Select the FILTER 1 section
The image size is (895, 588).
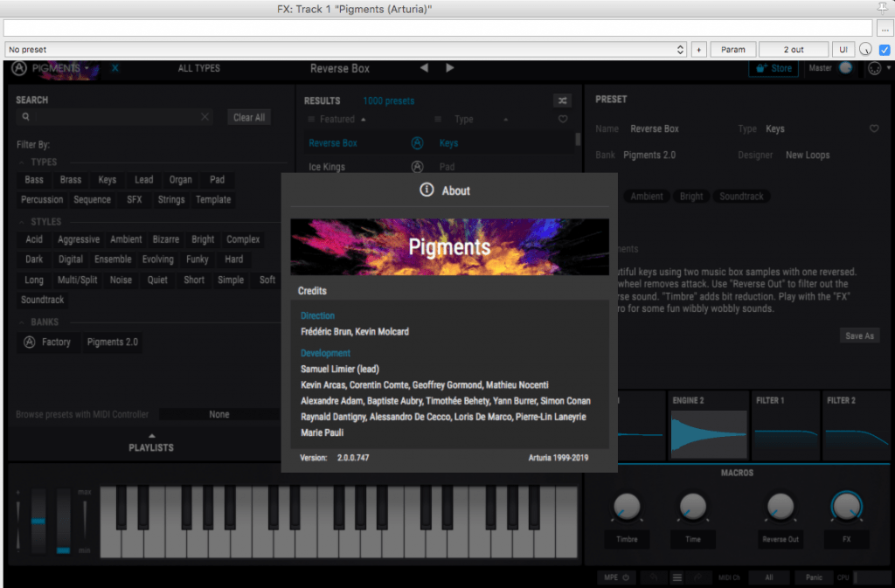786,425
